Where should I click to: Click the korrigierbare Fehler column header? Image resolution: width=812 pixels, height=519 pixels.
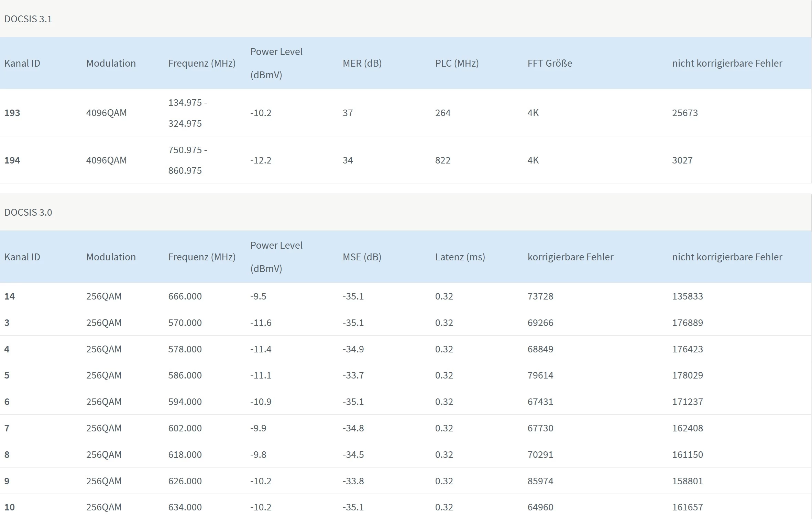point(570,257)
